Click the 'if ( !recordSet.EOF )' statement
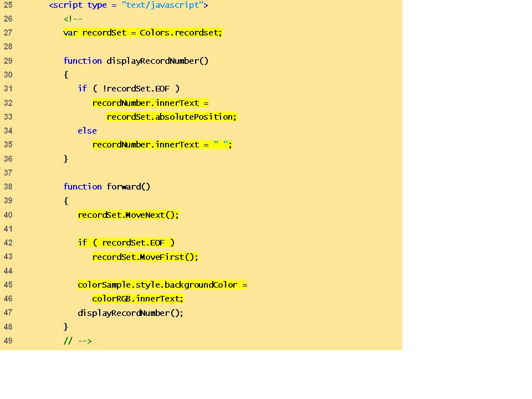Screen dimensions: 532x399 pyautogui.click(x=129, y=89)
